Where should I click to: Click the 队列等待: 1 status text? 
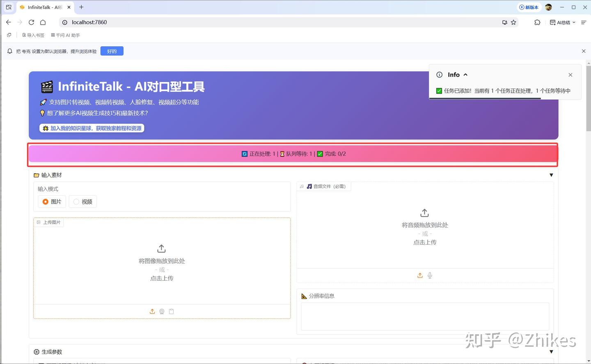(296, 154)
